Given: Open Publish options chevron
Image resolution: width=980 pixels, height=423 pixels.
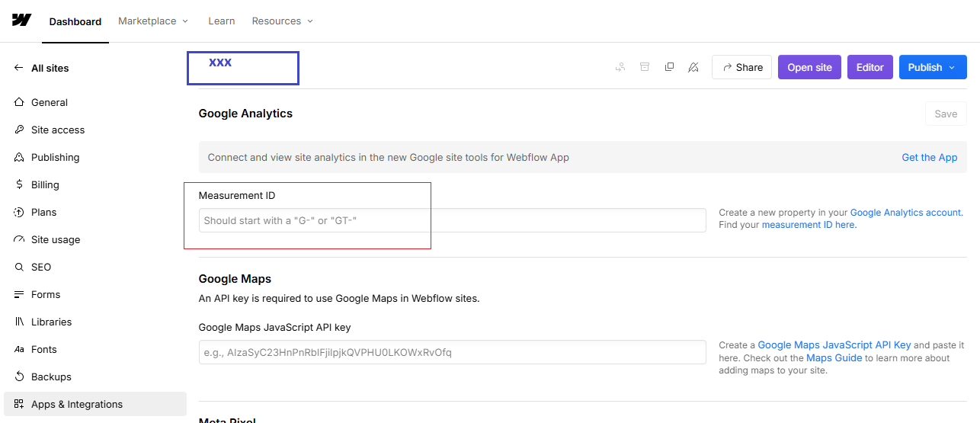Looking at the screenshot, I should [x=952, y=67].
